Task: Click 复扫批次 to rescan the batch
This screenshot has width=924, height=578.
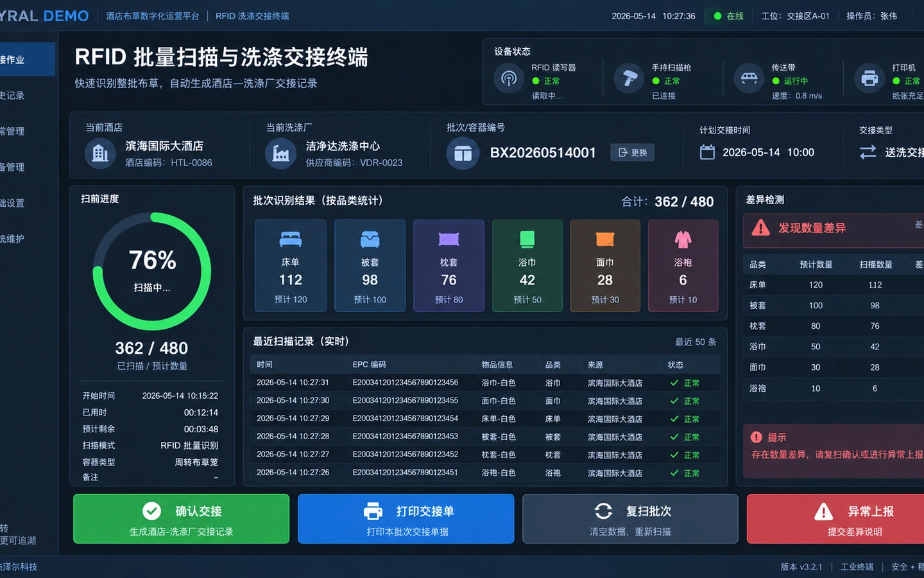Action: point(630,518)
